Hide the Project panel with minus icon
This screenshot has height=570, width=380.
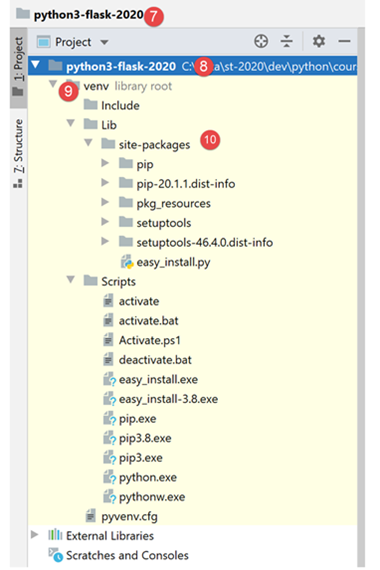tap(344, 41)
